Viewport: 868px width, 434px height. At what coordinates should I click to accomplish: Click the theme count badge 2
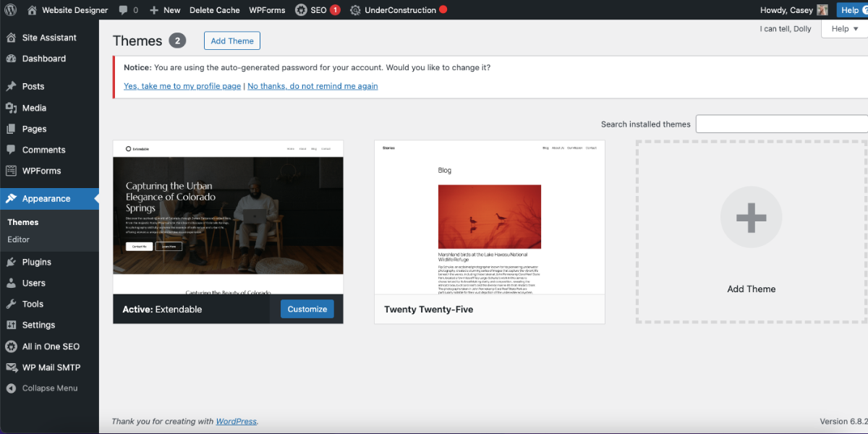pyautogui.click(x=177, y=41)
